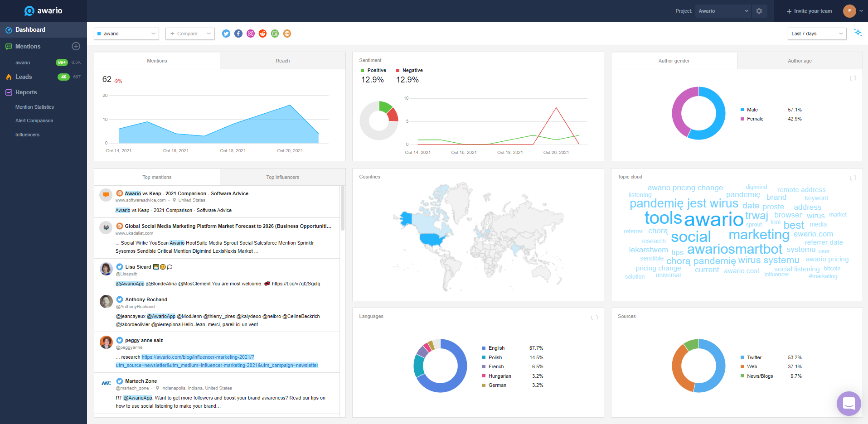The height and width of the screenshot is (424, 868).
Task: Toggle the News/Blogs source filter icon
Action: pyautogui.click(x=275, y=34)
